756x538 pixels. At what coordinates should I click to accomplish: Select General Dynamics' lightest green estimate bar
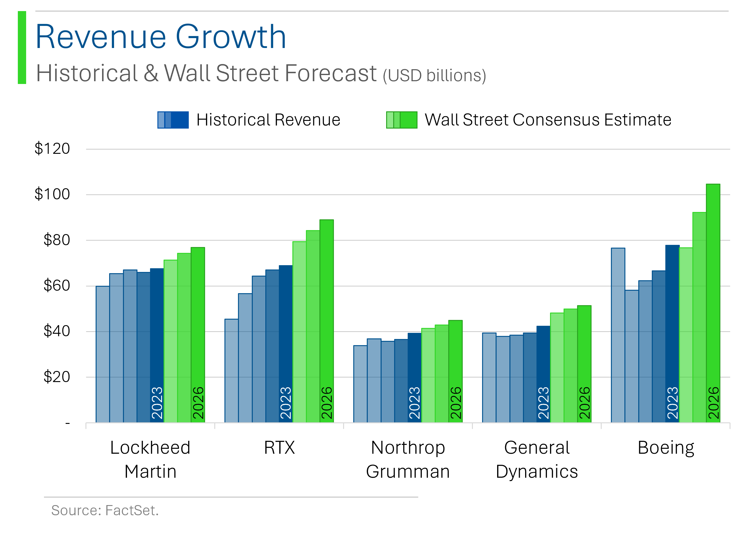pos(557,368)
